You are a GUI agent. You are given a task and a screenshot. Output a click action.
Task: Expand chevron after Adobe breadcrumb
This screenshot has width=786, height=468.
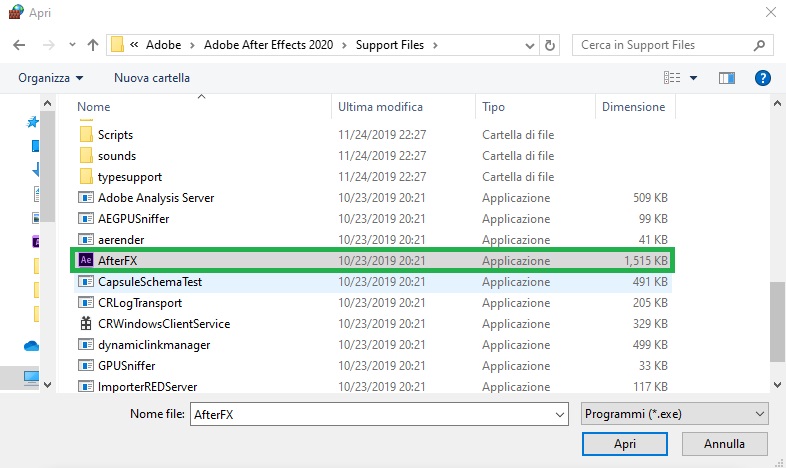point(192,46)
